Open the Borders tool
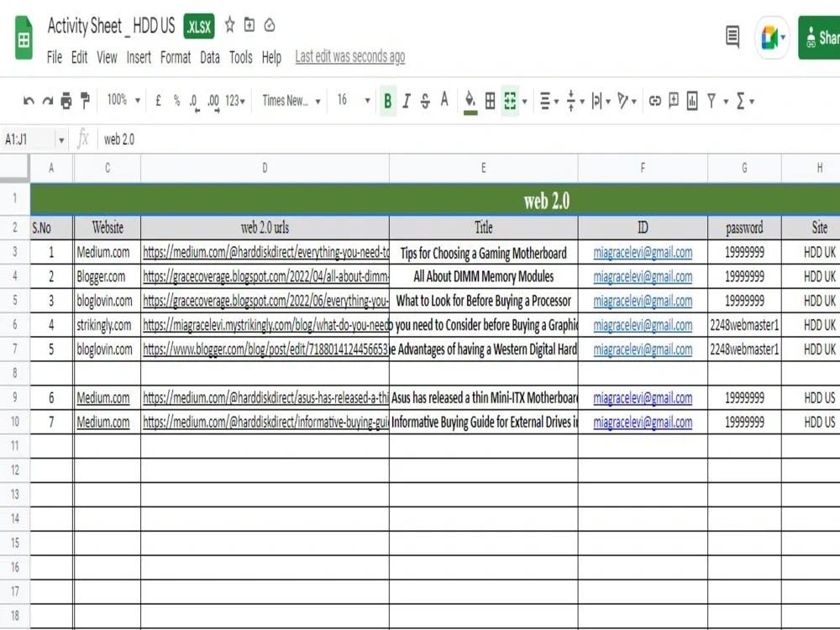Viewport: 840px width, 630px height. tap(490, 101)
